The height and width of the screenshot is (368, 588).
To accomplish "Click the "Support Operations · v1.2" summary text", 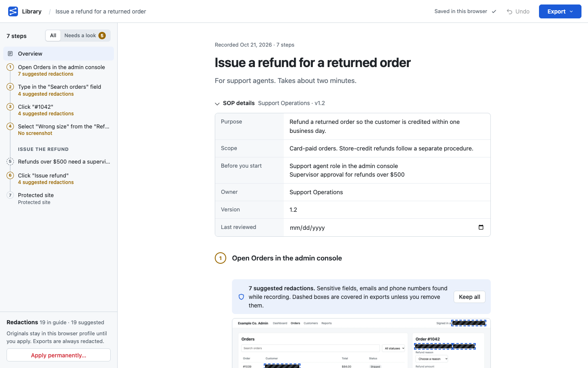I will click(292, 103).
